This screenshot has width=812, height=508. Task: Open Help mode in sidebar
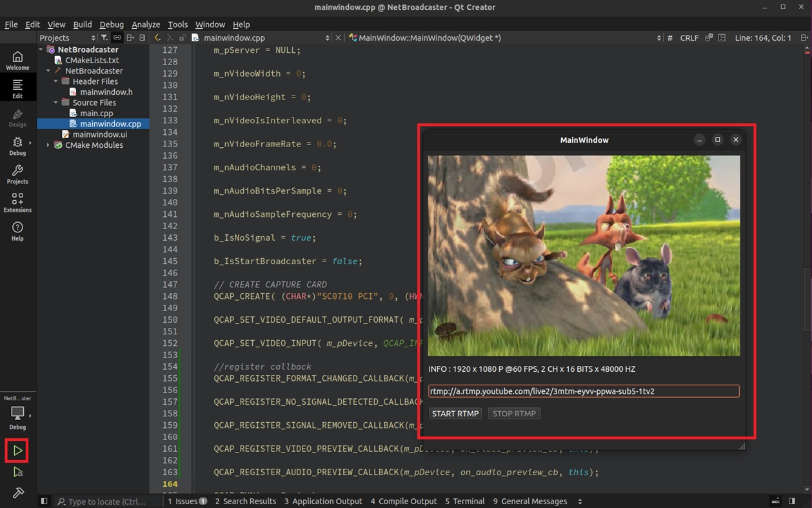(17, 231)
